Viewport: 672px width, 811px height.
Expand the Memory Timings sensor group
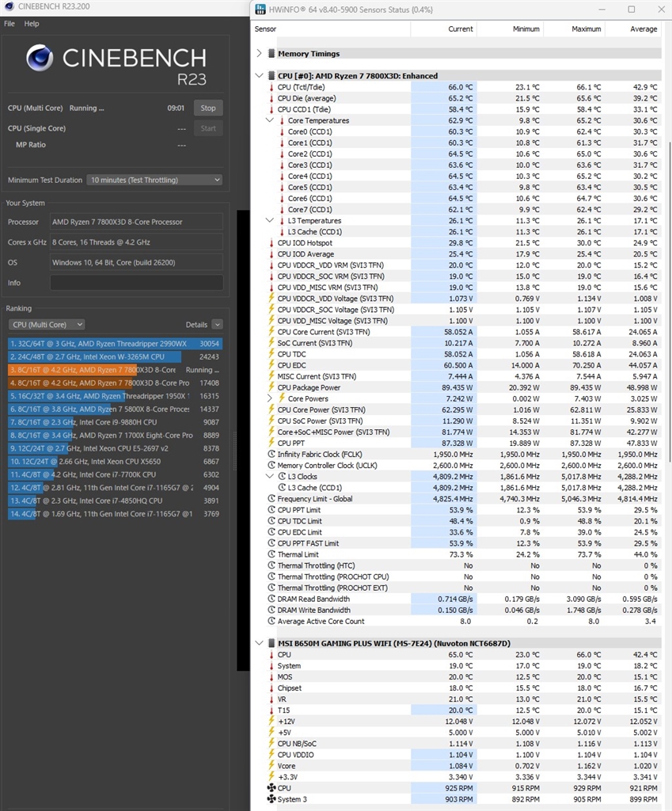pyautogui.click(x=259, y=53)
